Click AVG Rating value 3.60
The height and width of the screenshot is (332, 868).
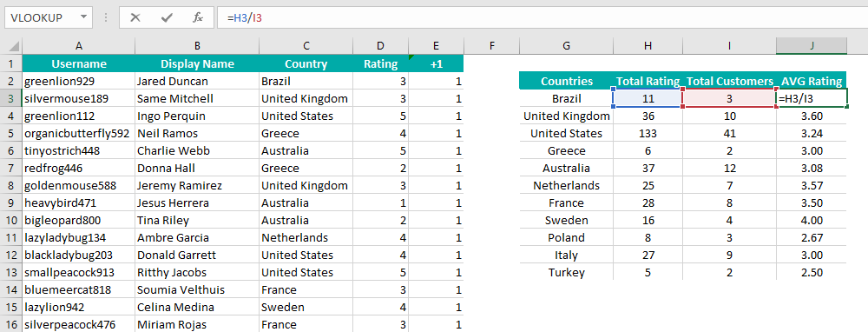[x=812, y=116]
